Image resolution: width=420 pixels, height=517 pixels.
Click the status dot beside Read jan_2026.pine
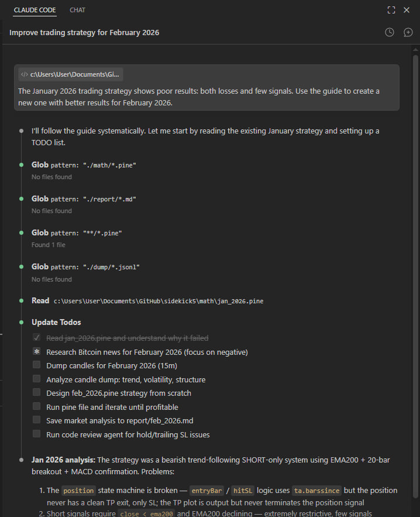coord(22,301)
